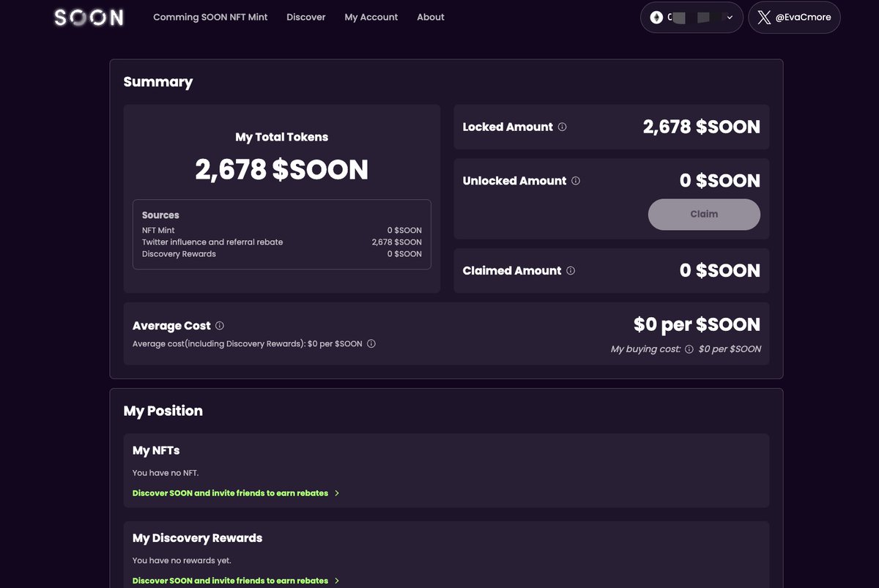
Task: Click the Claimed Amount value of 0 $SOON
Action: [720, 271]
